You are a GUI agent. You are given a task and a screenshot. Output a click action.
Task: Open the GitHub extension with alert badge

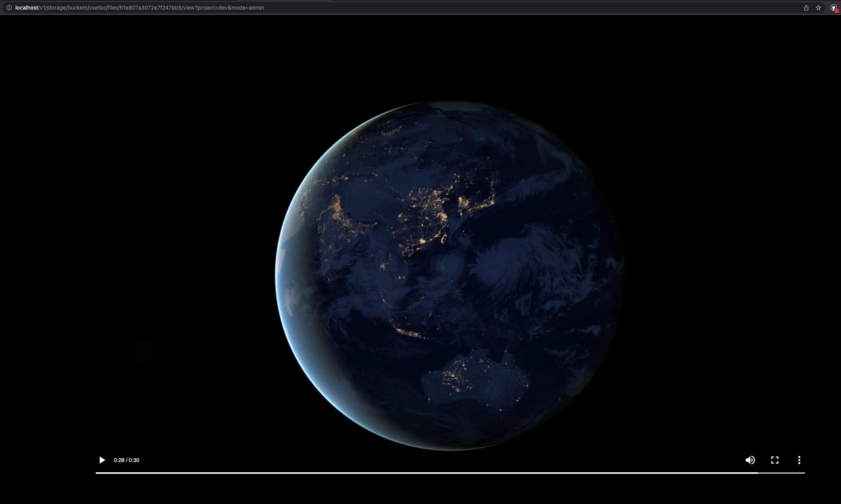click(x=833, y=8)
